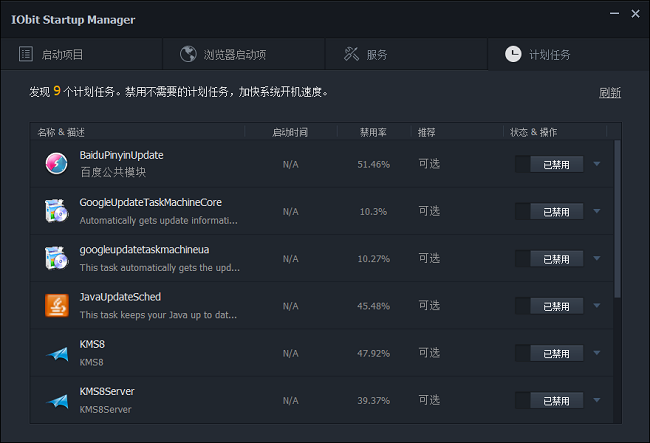
Task: Open the JavaUpdateSched action dropdown arrow
Action: (x=597, y=306)
